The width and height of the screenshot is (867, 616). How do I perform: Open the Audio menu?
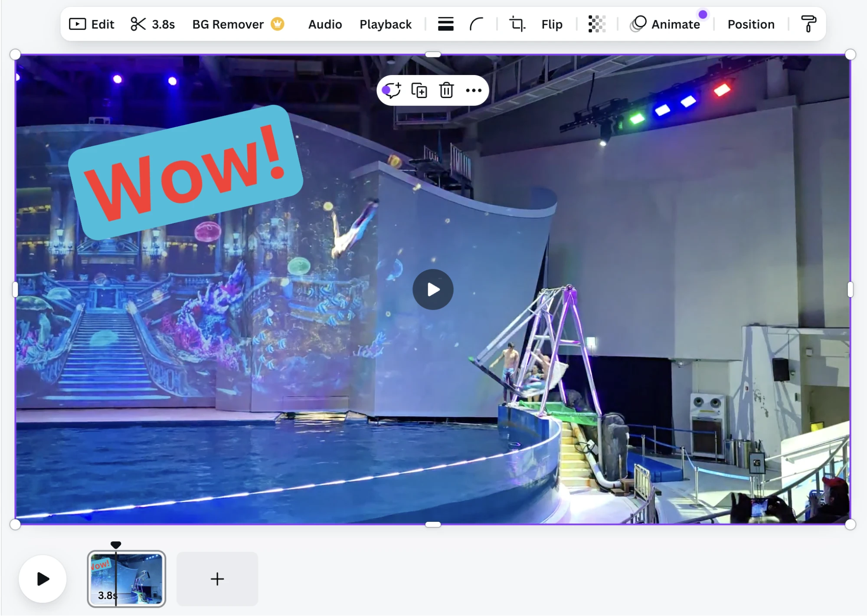[x=325, y=24]
